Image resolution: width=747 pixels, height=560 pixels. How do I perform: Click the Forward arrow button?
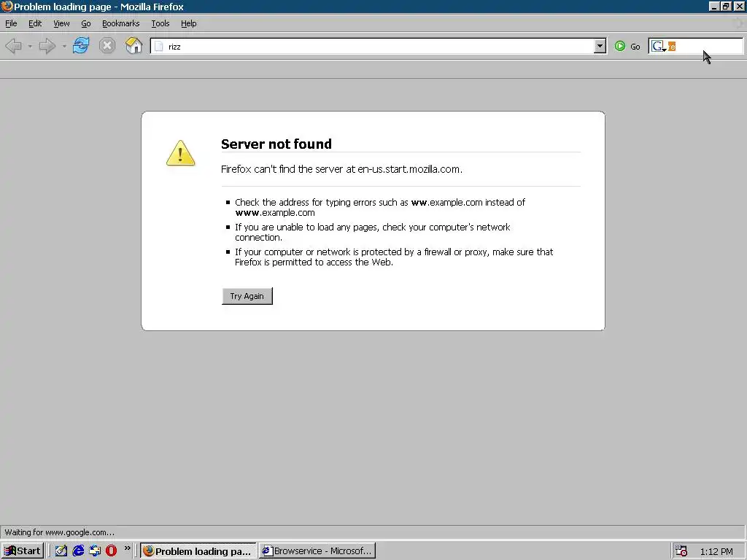pyautogui.click(x=47, y=46)
